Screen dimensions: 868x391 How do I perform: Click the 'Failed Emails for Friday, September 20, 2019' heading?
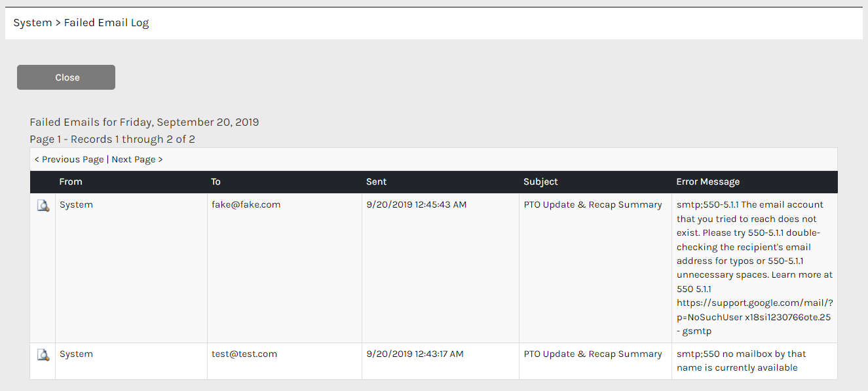tap(144, 122)
